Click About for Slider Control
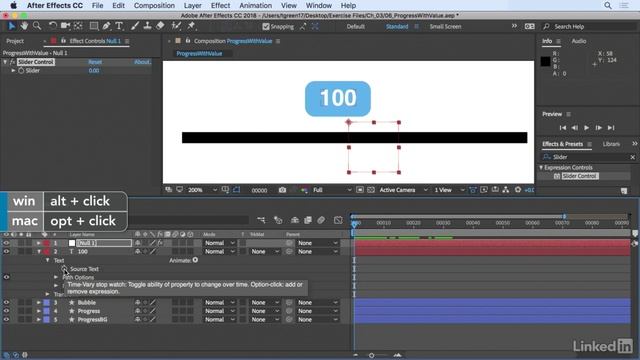 coord(142,62)
